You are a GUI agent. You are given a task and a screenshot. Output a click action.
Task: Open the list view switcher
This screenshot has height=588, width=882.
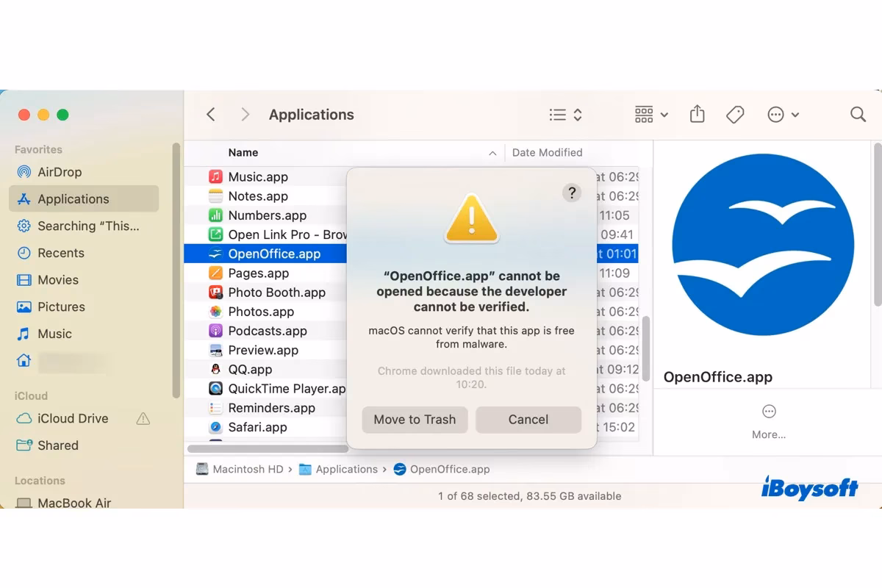[x=566, y=115]
